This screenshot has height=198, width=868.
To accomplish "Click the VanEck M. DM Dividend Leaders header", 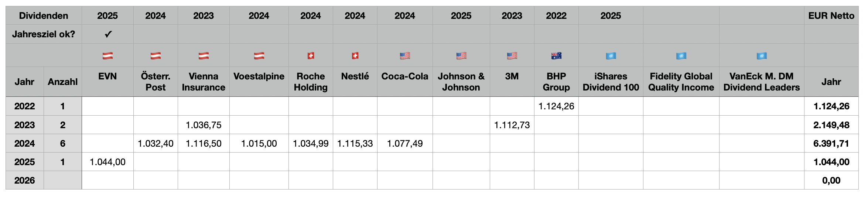I will click(761, 82).
